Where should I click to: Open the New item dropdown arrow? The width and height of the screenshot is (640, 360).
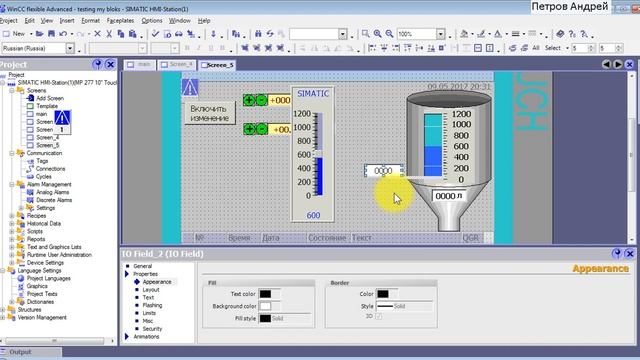pos(31,34)
